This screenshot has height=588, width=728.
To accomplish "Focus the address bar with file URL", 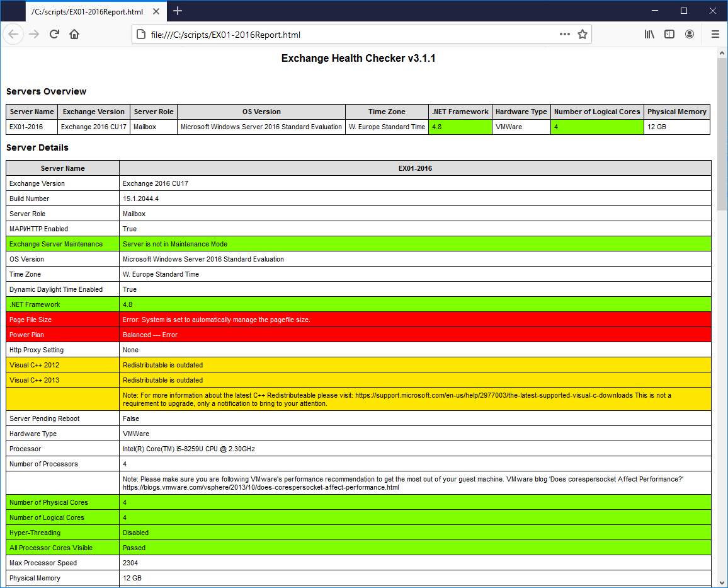I will pyautogui.click(x=353, y=35).
